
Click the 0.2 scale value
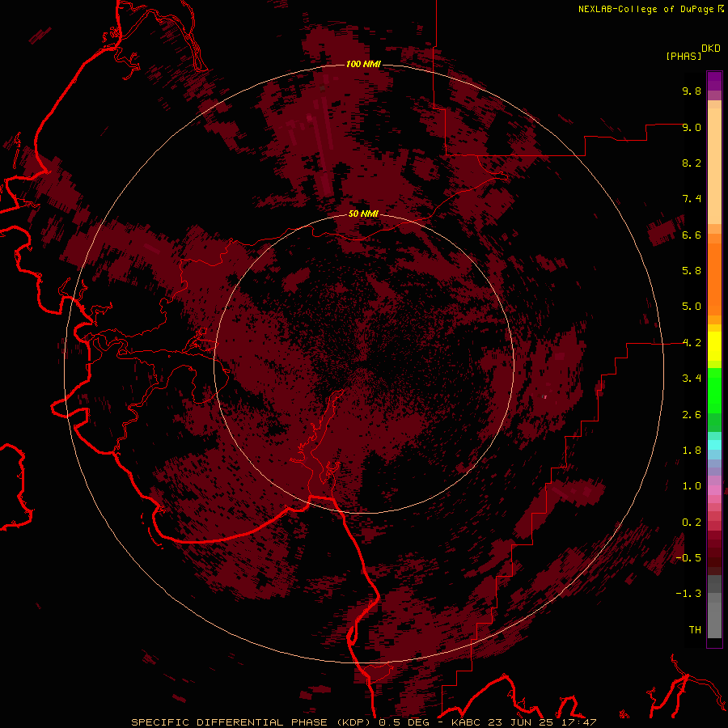pos(692,523)
